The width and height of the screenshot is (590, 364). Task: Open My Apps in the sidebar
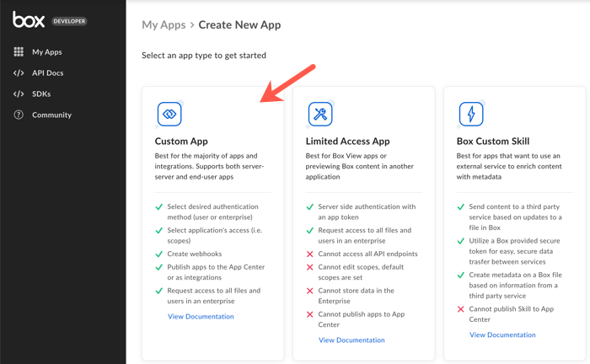tap(47, 52)
